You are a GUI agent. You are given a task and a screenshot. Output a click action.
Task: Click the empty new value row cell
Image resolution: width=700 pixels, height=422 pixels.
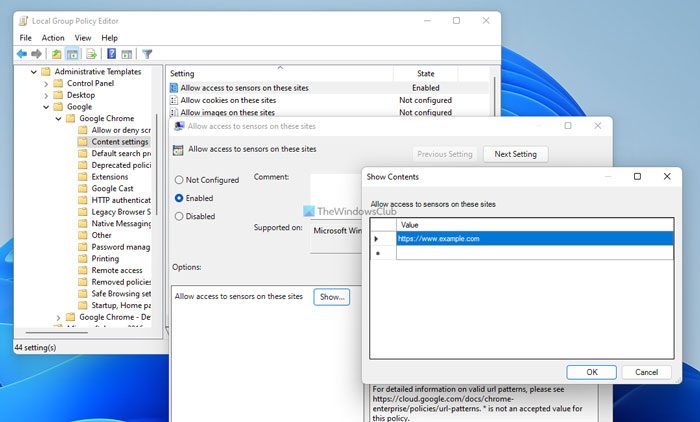535,253
